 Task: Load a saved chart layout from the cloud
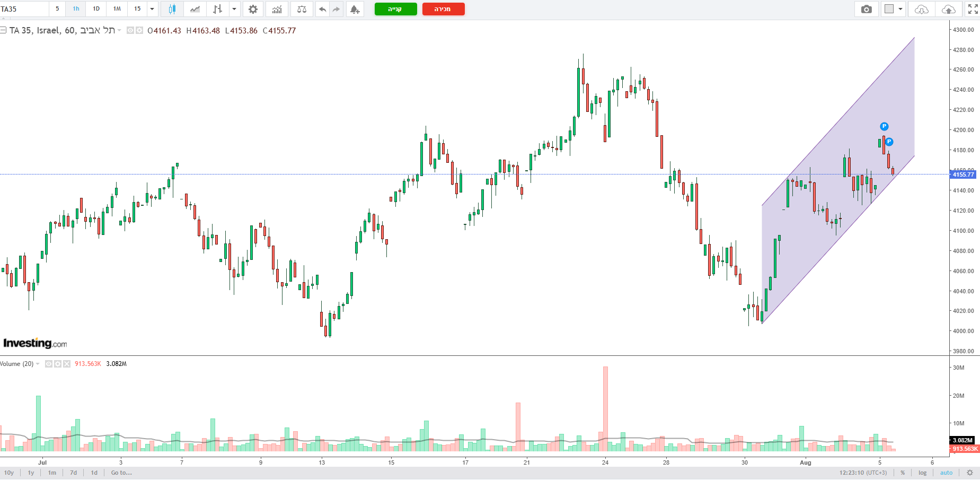click(922, 9)
